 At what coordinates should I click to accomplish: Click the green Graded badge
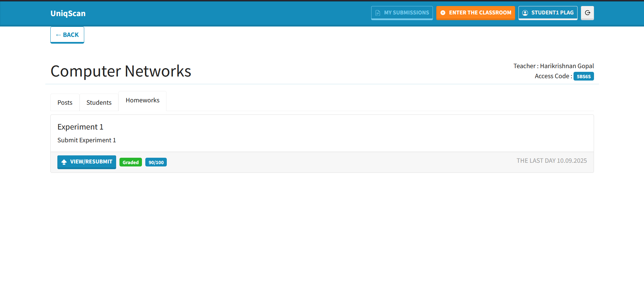[131, 162]
